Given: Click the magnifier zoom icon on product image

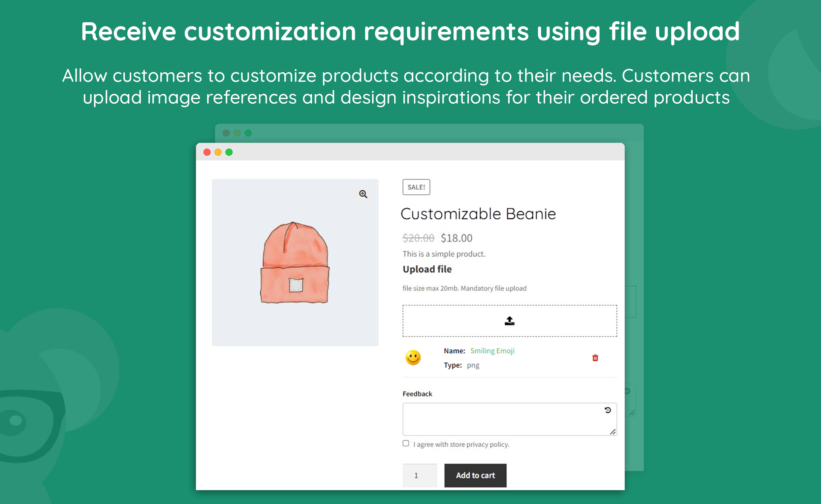Looking at the screenshot, I should pyautogui.click(x=363, y=194).
